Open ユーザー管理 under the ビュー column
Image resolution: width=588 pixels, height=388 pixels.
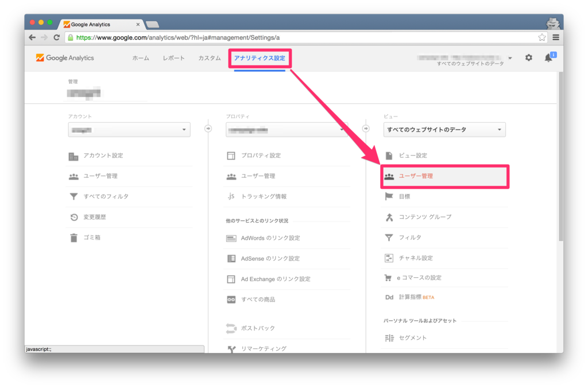[416, 176]
